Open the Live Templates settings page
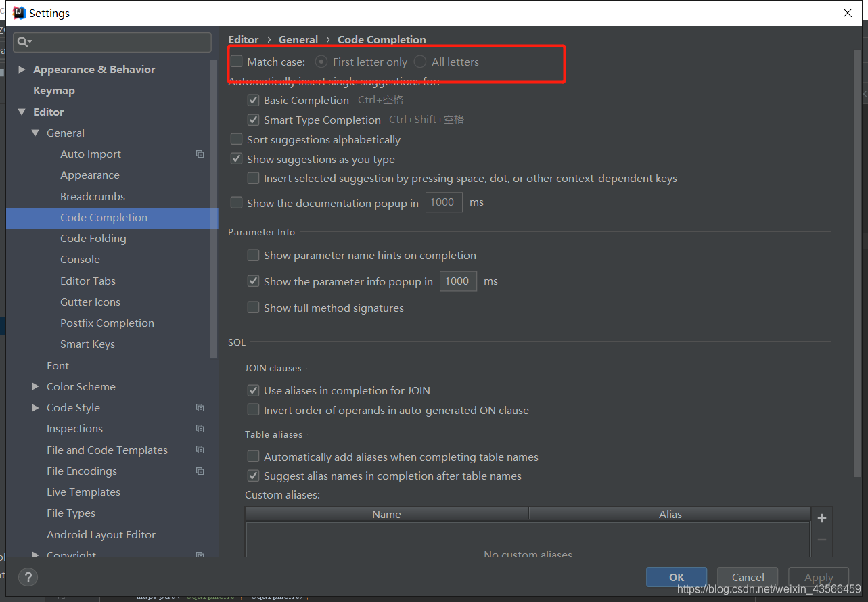Viewport: 868px width, 602px height. coord(83,492)
